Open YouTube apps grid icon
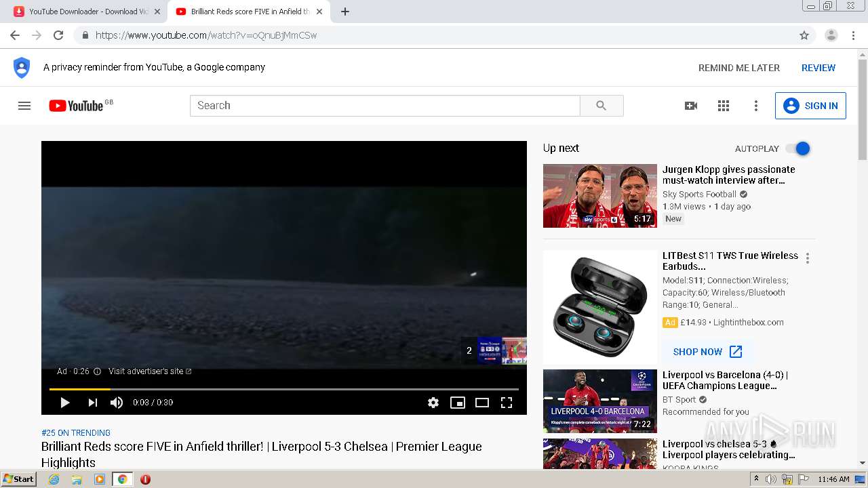The height and width of the screenshot is (488, 868). 724,106
